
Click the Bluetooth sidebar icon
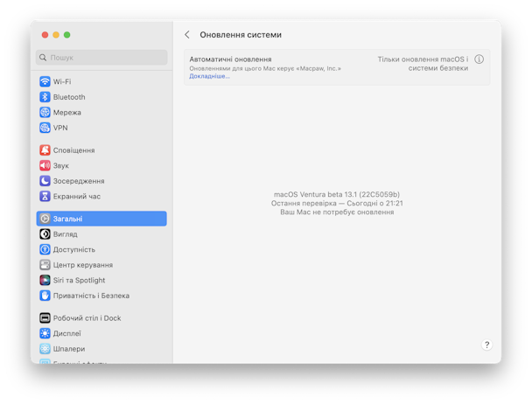point(45,97)
